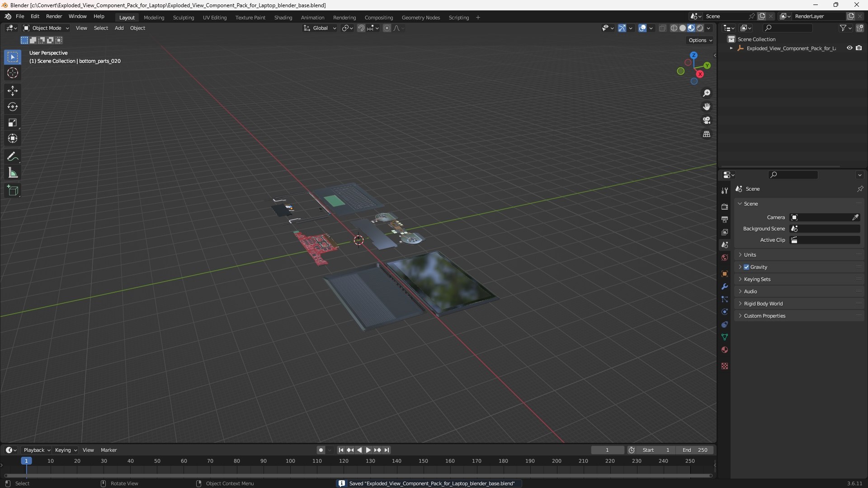The width and height of the screenshot is (868, 488).
Task: Open Tool properties tab
Action: (725, 191)
